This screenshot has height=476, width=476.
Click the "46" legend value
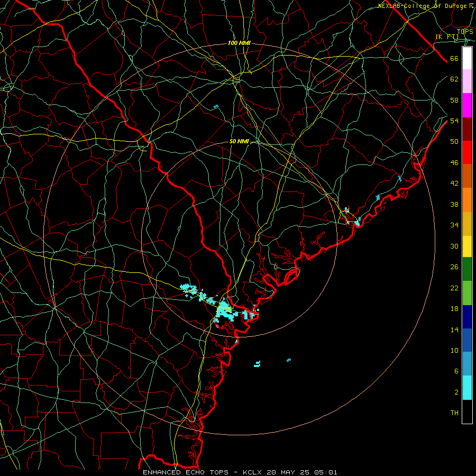click(x=454, y=163)
